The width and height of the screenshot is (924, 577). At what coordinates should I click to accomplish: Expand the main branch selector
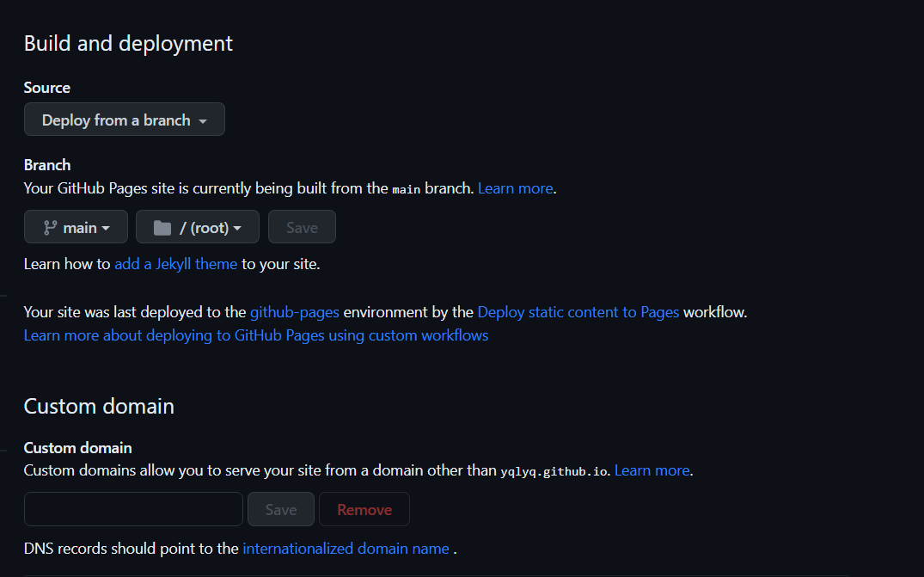pyautogui.click(x=76, y=227)
